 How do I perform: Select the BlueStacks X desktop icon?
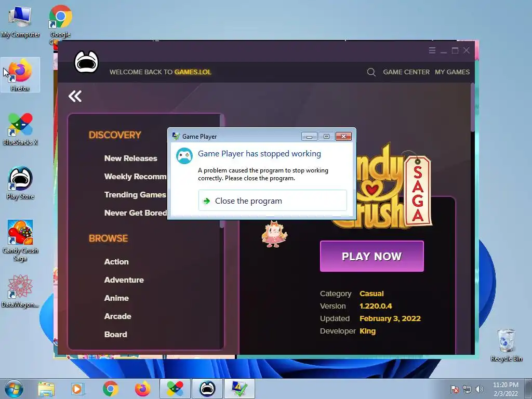pos(20,129)
